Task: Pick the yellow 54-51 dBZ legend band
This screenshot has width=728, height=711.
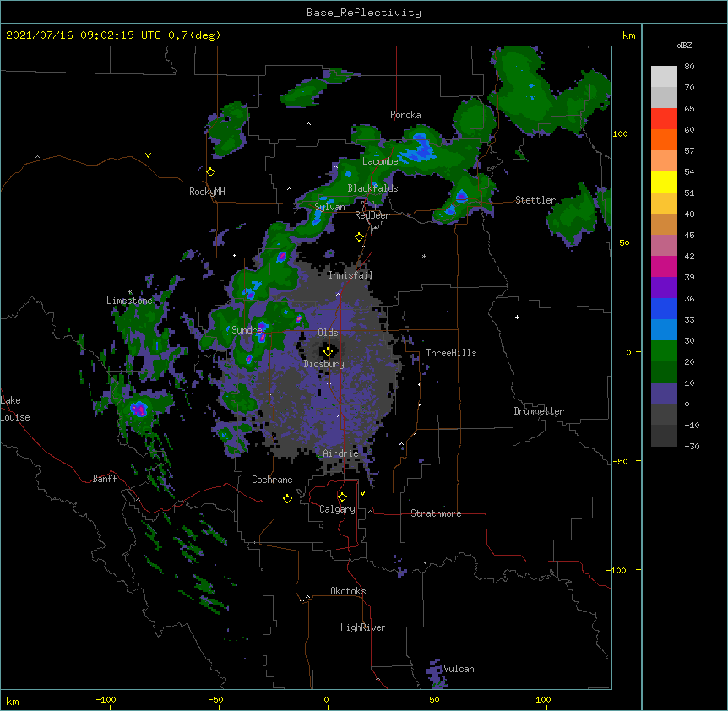Action: (664, 182)
